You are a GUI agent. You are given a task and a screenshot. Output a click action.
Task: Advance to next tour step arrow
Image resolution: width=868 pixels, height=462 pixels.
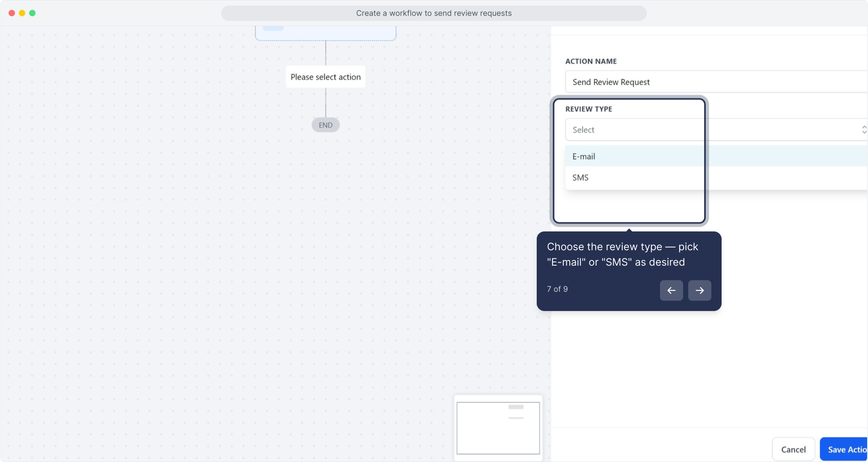[x=699, y=290]
